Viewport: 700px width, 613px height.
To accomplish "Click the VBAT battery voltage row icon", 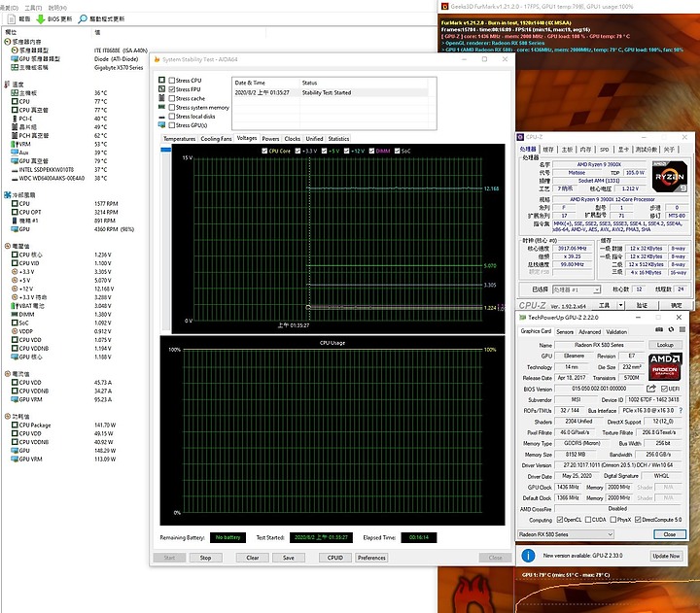I will (x=15, y=306).
